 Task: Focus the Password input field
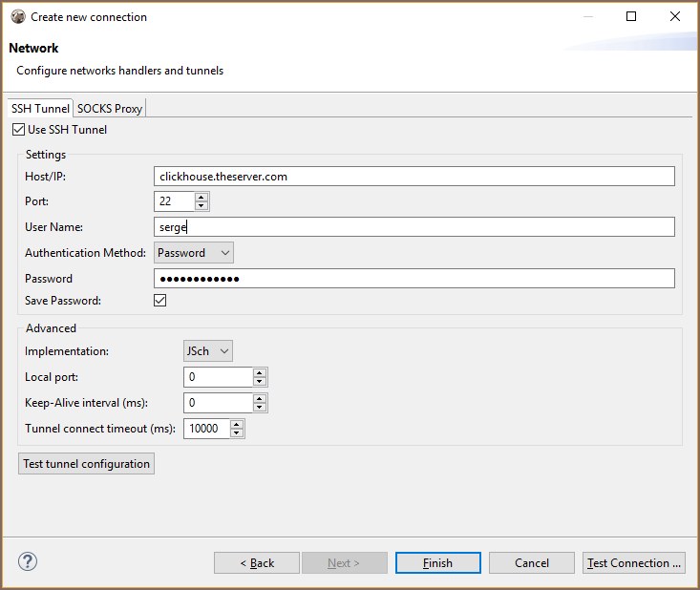click(x=414, y=279)
